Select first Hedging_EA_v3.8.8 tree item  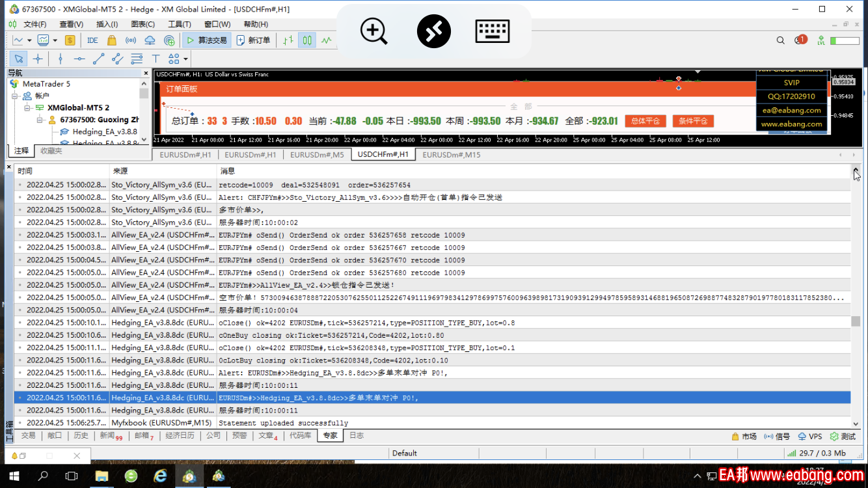pyautogui.click(x=99, y=131)
